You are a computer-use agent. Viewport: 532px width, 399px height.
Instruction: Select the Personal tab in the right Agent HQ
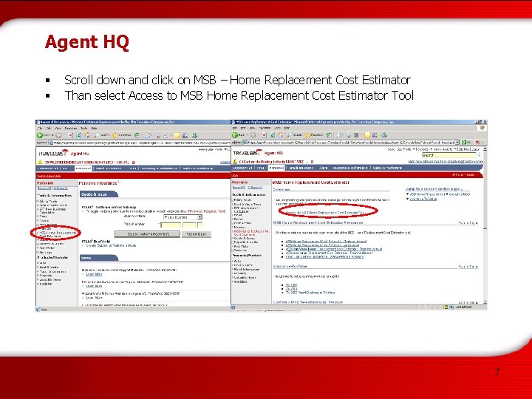[x=276, y=168]
